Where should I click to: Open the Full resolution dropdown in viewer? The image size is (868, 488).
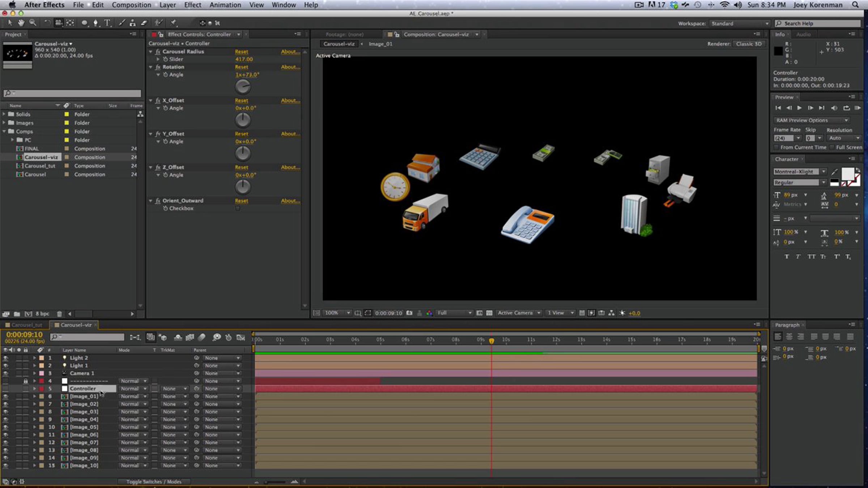pos(454,313)
